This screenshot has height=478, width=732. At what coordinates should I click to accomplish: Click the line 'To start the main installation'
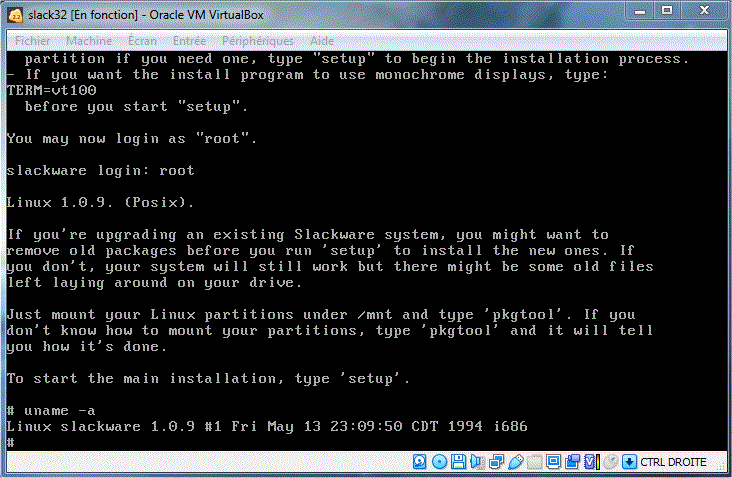(x=208, y=379)
